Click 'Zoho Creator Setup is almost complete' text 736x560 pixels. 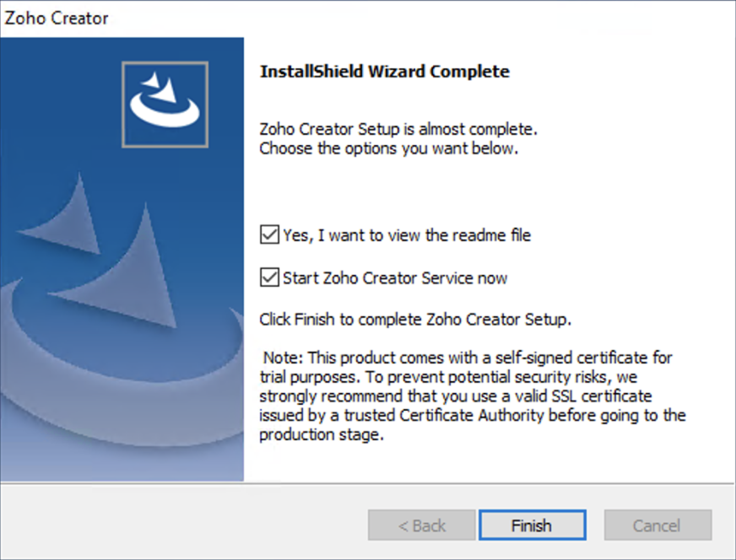click(x=398, y=129)
